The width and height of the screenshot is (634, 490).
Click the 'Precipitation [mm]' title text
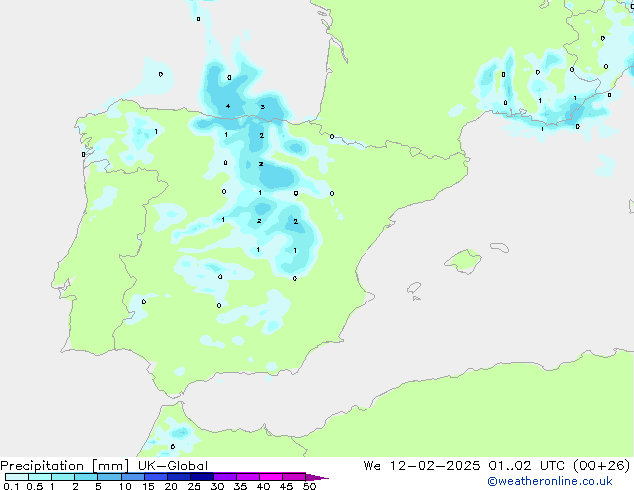click(x=65, y=466)
